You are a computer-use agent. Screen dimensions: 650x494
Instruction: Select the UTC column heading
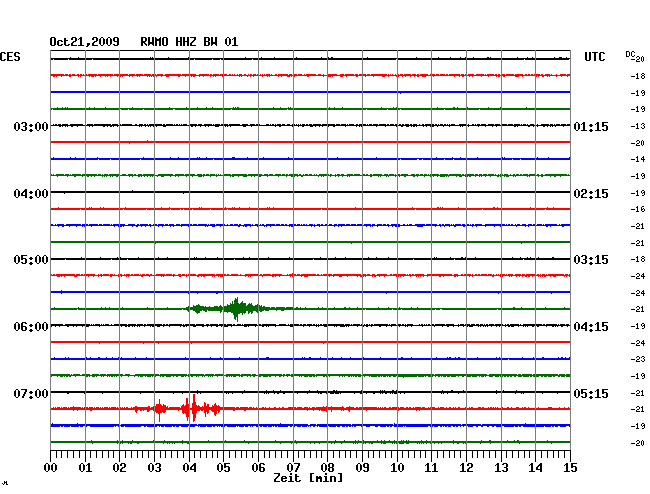coord(594,57)
